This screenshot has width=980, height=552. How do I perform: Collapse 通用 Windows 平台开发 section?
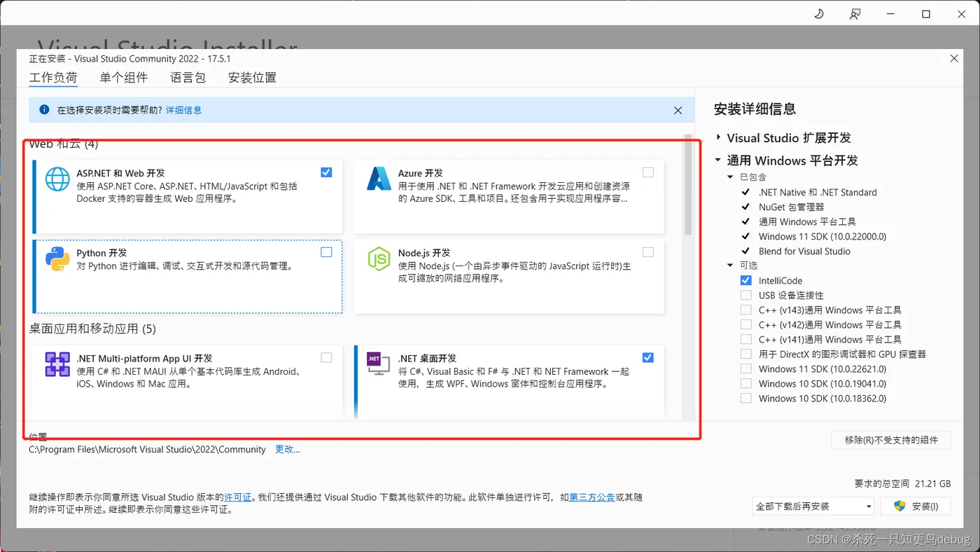click(718, 160)
